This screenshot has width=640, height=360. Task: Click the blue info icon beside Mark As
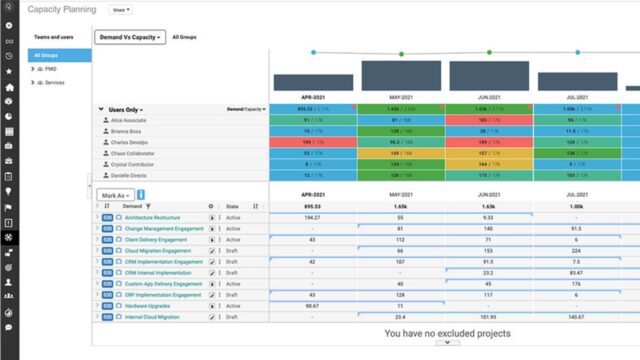[x=141, y=195]
